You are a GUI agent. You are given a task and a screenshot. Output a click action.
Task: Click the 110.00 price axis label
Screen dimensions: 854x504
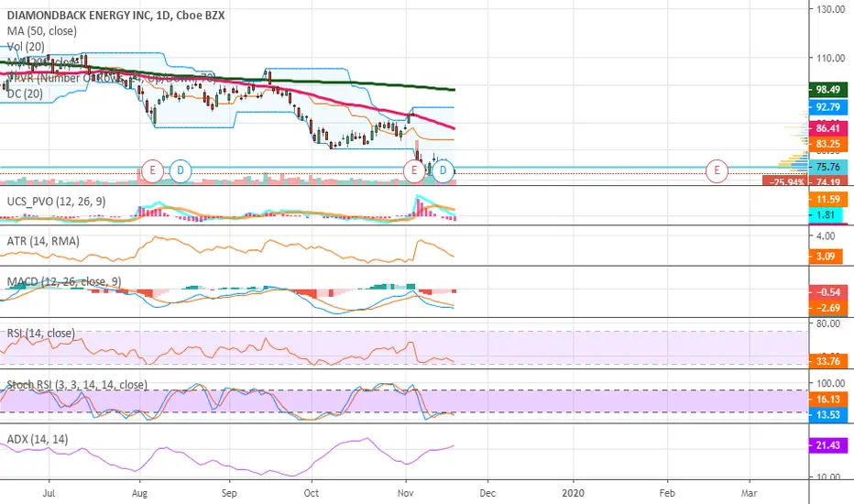830,58
